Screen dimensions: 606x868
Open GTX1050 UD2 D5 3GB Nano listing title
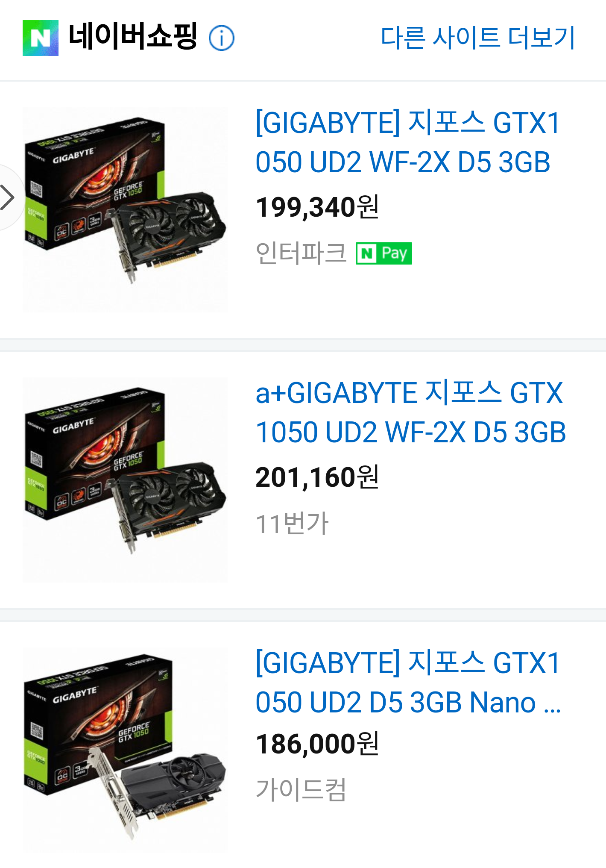[x=408, y=683]
